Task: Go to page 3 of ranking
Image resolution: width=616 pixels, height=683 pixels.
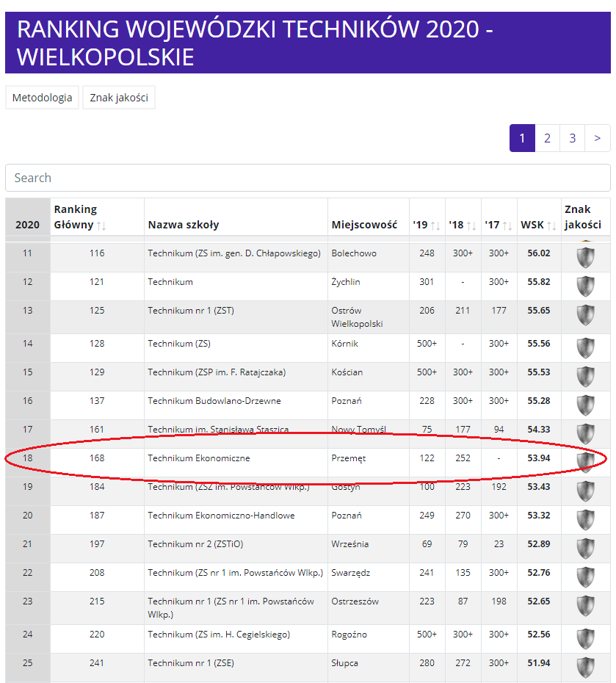Action: [573, 138]
